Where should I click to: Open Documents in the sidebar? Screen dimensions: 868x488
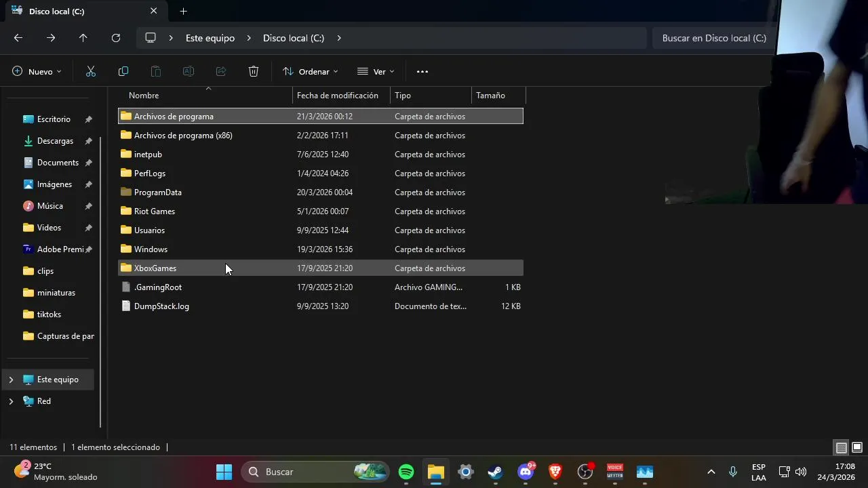tap(58, 163)
